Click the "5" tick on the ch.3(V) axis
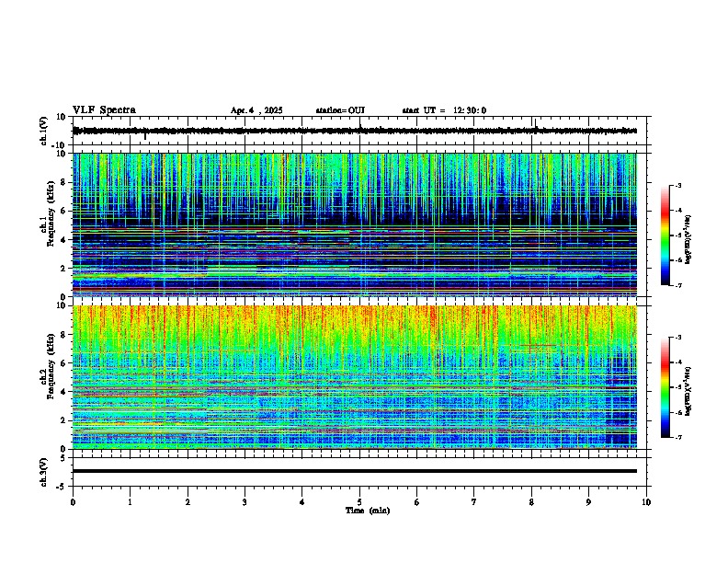728x563 pixels. (x=63, y=458)
